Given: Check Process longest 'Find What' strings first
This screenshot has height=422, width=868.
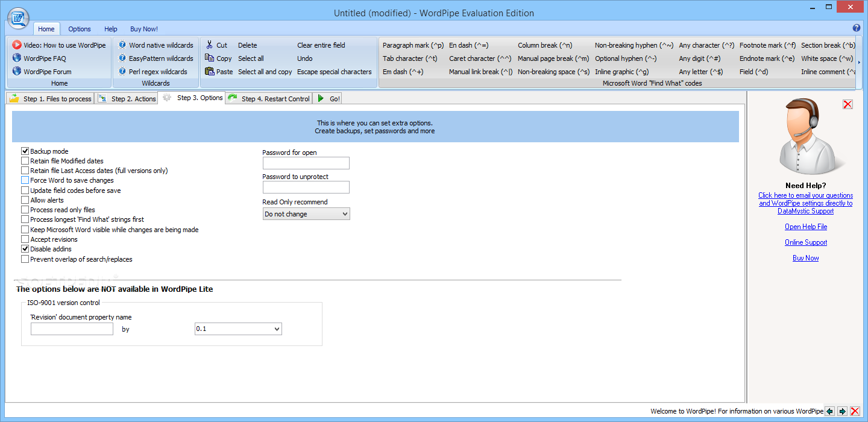Looking at the screenshot, I should click(25, 219).
